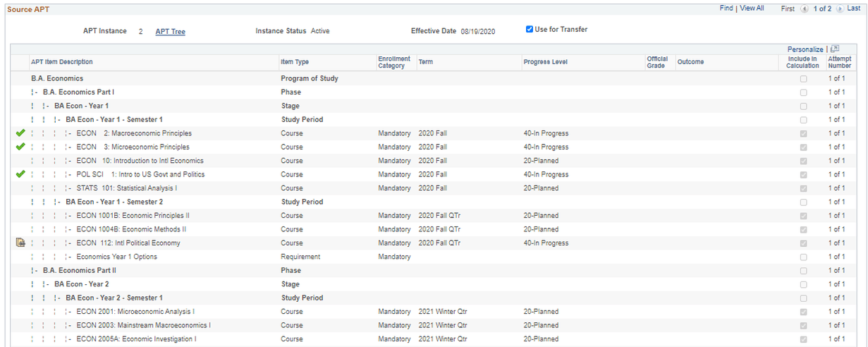Select ECON 2005A: Economic Investigation I
This screenshot has width=868, height=347.
[136, 339]
